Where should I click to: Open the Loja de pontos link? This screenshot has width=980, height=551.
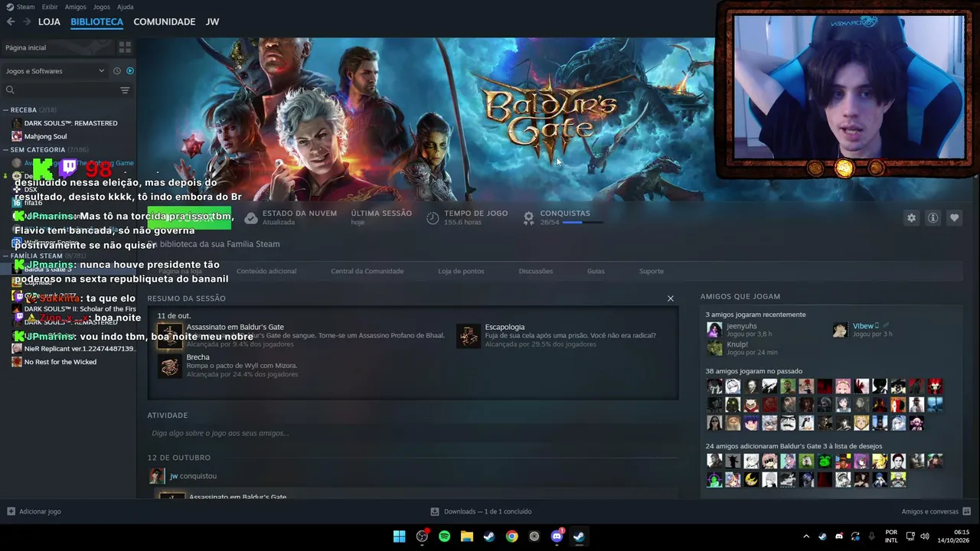pos(461,271)
